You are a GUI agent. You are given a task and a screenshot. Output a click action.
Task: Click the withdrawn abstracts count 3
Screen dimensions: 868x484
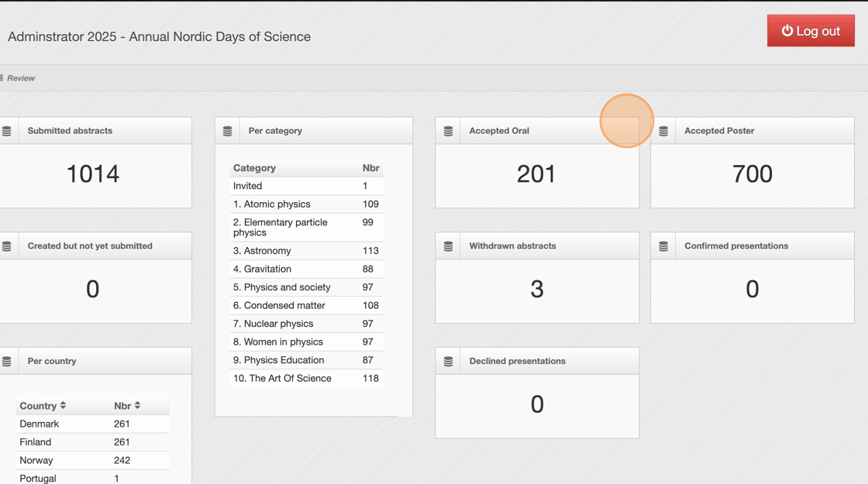point(536,290)
